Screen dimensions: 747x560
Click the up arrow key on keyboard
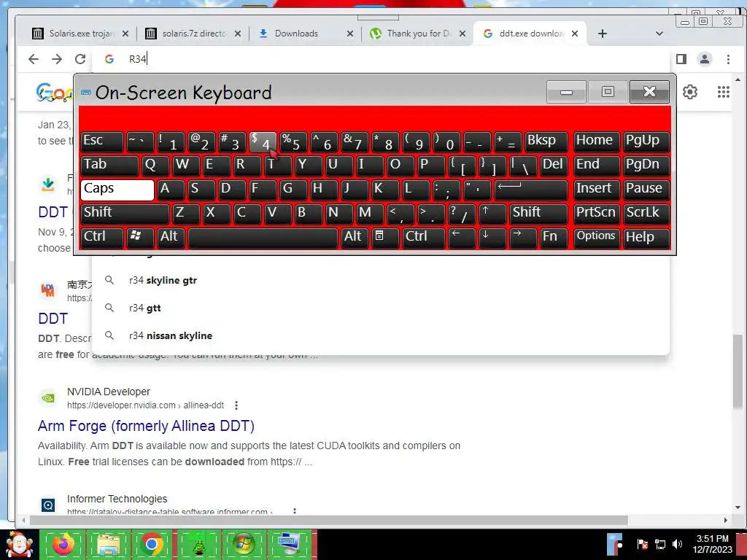pos(492,214)
